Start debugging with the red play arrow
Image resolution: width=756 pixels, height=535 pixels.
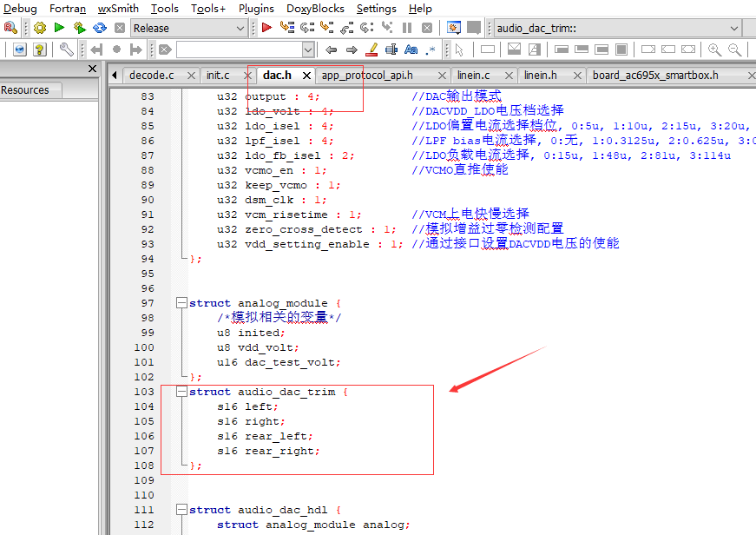[x=266, y=28]
